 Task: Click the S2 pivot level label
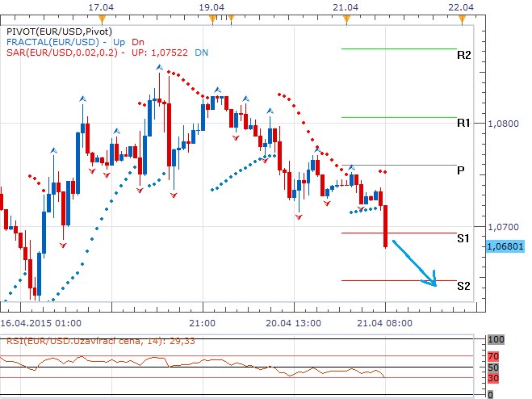coord(463,286)
